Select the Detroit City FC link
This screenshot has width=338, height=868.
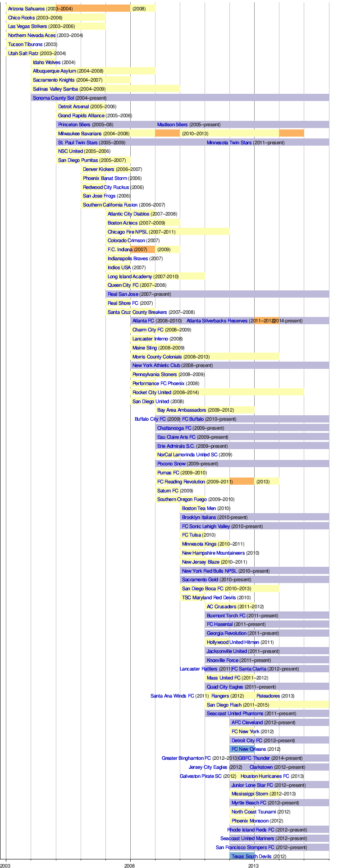click(x=247, y=740)
